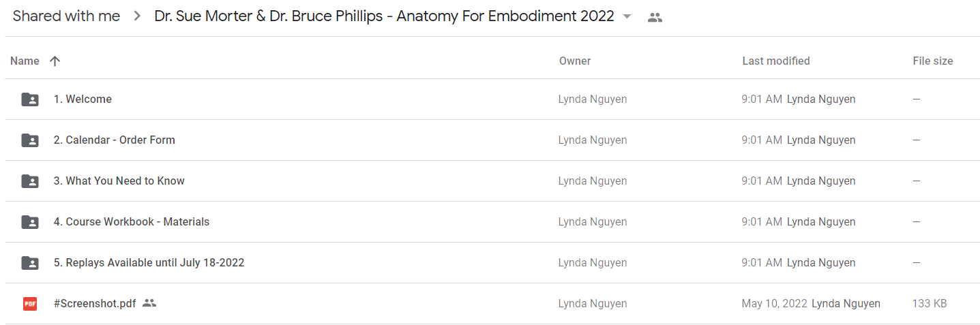
Task: Click the shared folder icon for 1. Welcome
Action: point(30,99)
